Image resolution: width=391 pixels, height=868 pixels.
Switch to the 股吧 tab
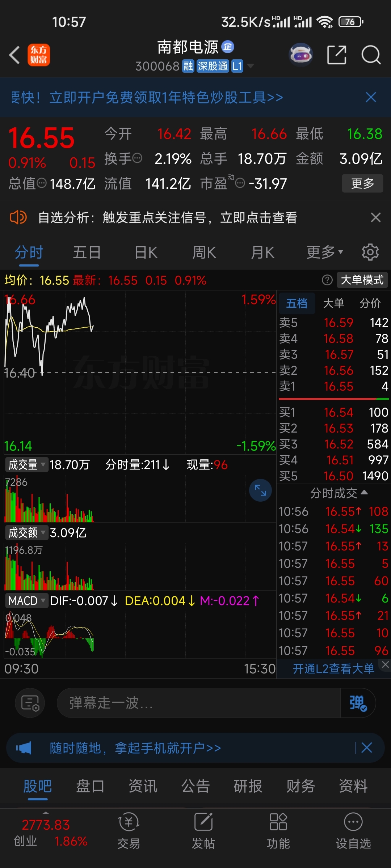38,786
